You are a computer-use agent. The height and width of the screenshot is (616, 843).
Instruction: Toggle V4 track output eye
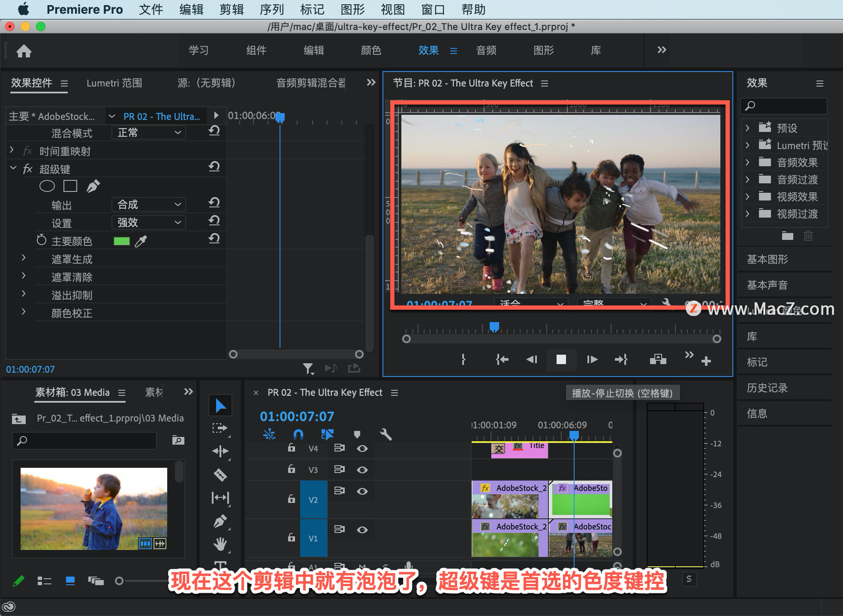(x=362, y=448)
